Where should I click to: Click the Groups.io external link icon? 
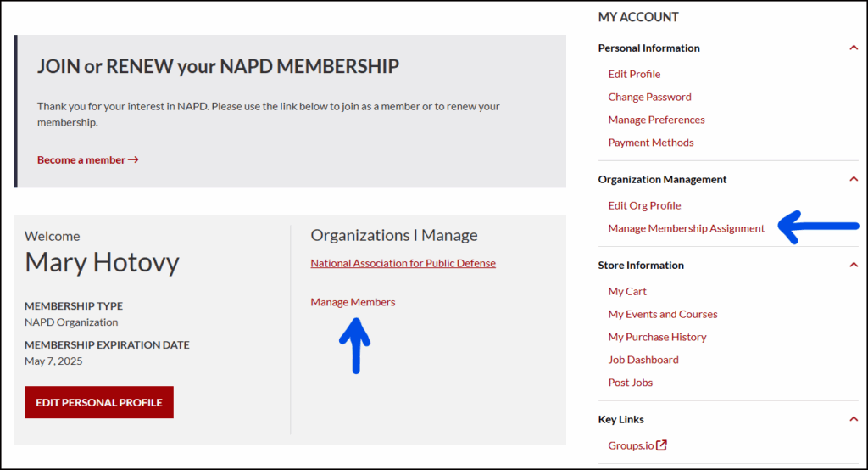[661, 445]
